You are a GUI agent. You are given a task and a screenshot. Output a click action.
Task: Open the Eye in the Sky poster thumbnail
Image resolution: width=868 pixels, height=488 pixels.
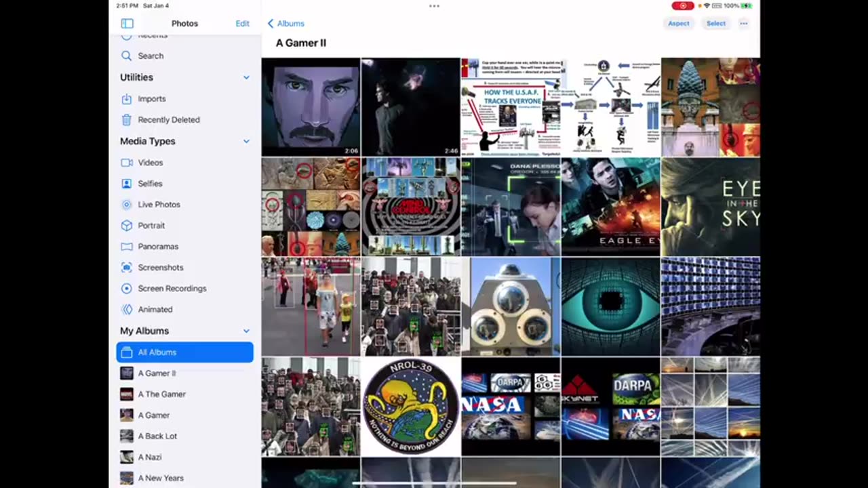pos(711,207)
